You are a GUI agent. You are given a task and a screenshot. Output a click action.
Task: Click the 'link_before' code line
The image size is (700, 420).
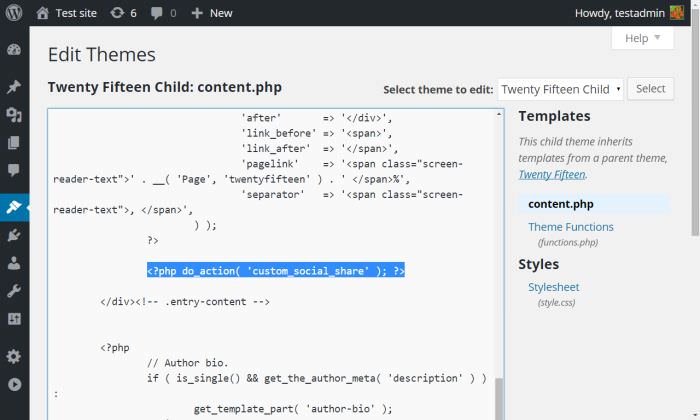click(317, 133)
